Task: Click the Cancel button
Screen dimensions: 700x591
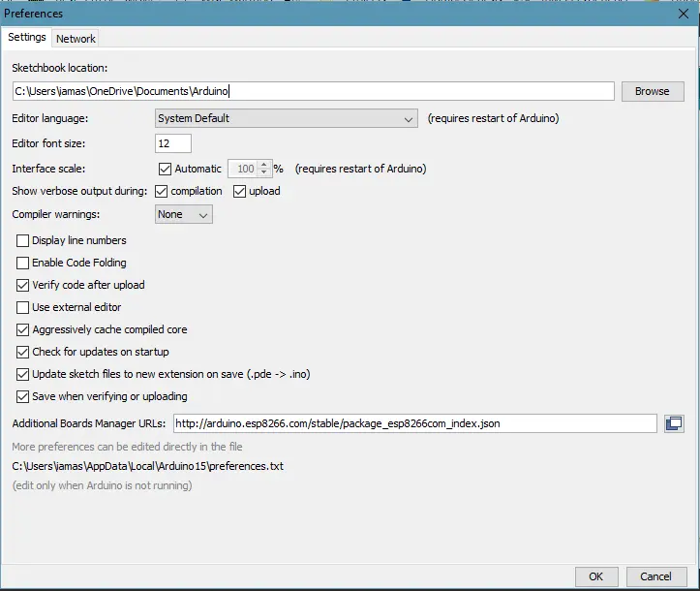Action: pyautogui.click(x=655, y=576)
